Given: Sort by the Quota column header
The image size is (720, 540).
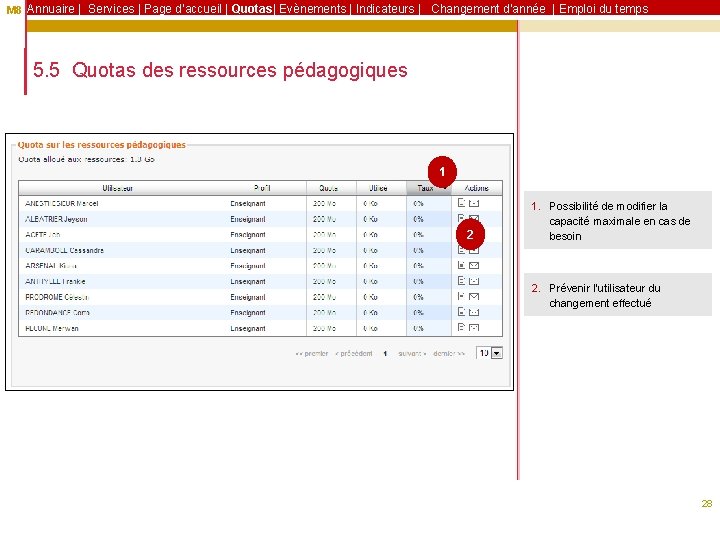Looking at the screenshot, I should pyautogui.click(x=331, y=188).
